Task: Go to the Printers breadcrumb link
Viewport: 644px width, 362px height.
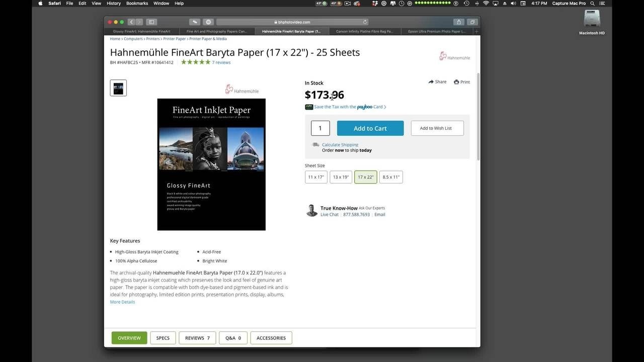Action: (x=153, y=39)
